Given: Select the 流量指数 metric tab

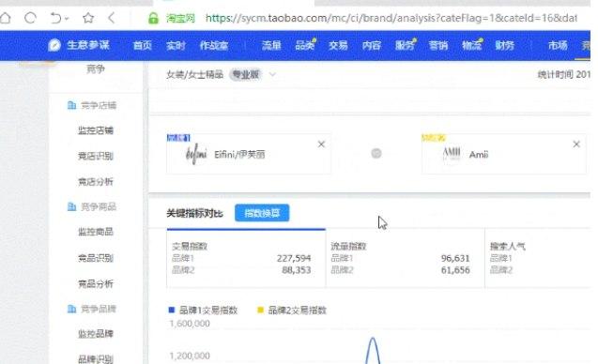Looking at the screenshot, I should coord(405,258).
